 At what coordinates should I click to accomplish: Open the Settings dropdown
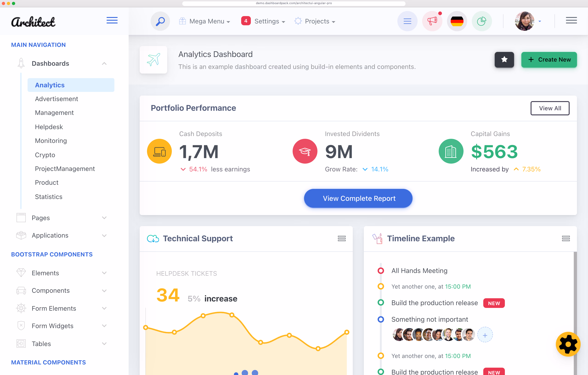[x=270, y=22]
